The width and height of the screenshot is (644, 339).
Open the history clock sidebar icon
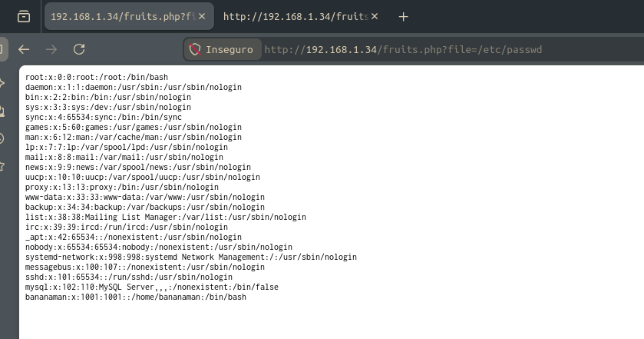(2, 138)
